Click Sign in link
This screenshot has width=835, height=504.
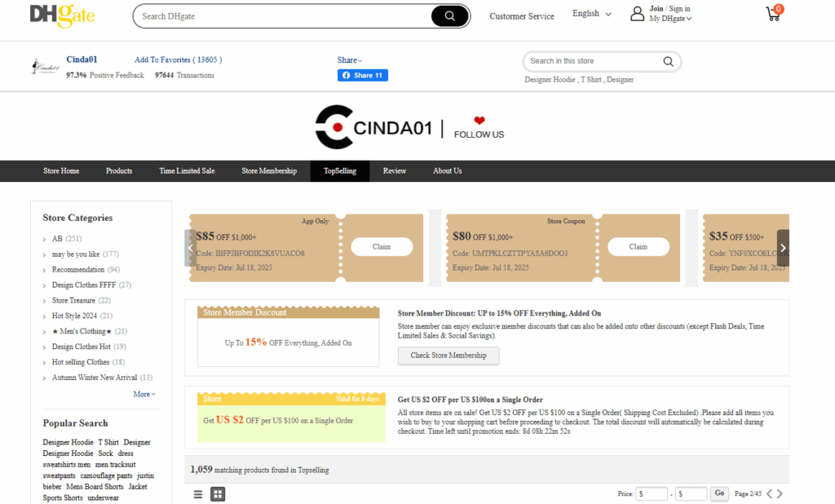[679, 8]
